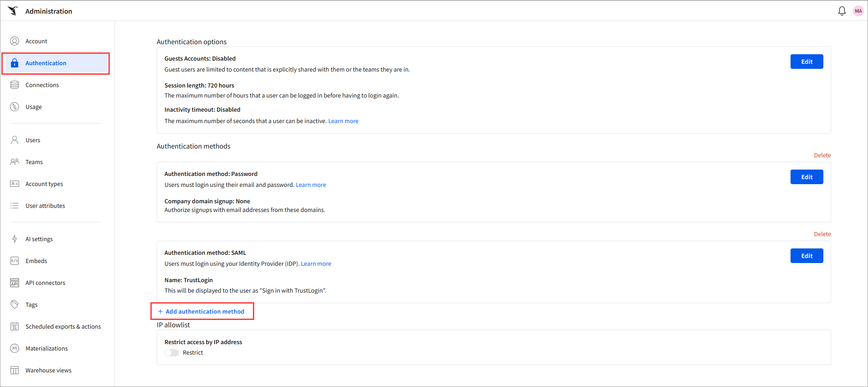Click the User attributes list icon
The image size is (868, 387).
(x=15, y=206)
